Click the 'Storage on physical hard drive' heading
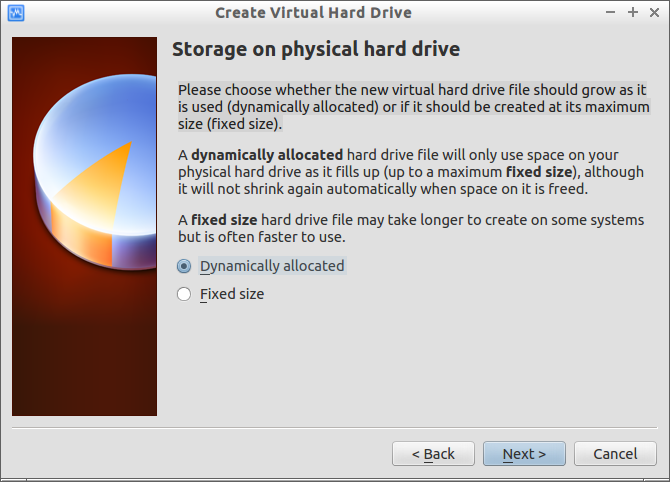Image resolution: width=670 pixels, height=482 pixels. tap(316, 49)
